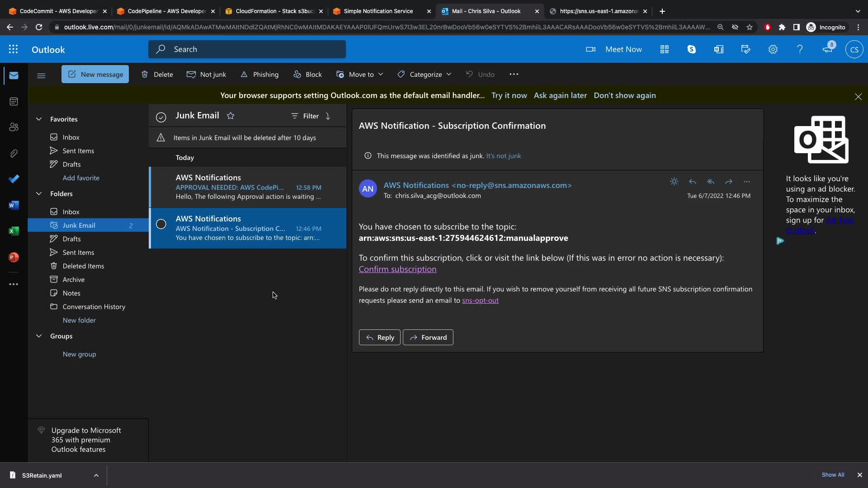The height and width of the screenshot is (488, 868).
Task: Collapse the Favorites section
Action: [x=39, y=119]
